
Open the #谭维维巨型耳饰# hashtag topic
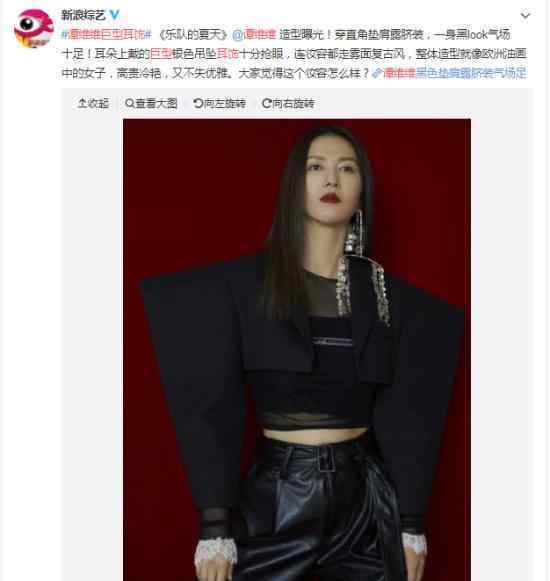[107, 34]
